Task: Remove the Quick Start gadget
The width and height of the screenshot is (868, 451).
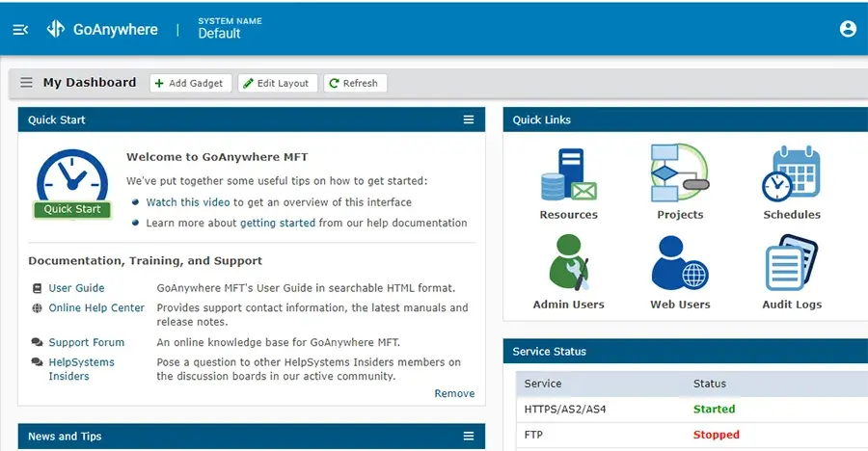Action: pyautogui.click(x=454, y=393)
